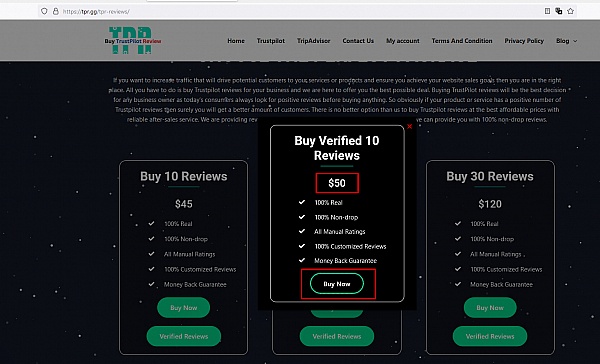Close the popup with red X

(x=409, y=126)
